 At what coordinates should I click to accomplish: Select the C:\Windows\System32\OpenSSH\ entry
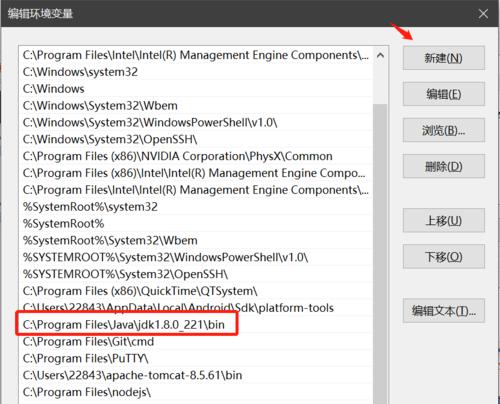(196, 139)
